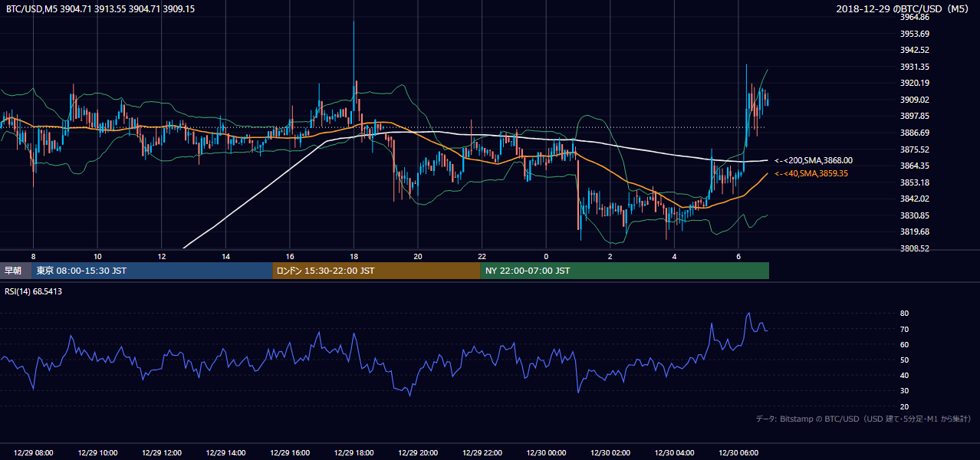
Task: Click the hour tick label 14 under the price chart
Action: tap(225, 256)
